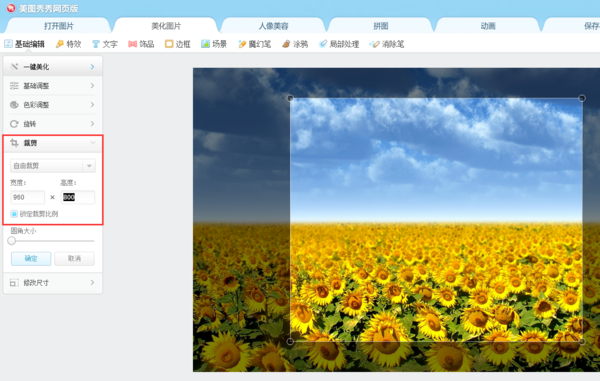Expand the 色彩调整 color adjustment section
The image size is (600, 381).
pyautogui.click(x=52, y=105)
